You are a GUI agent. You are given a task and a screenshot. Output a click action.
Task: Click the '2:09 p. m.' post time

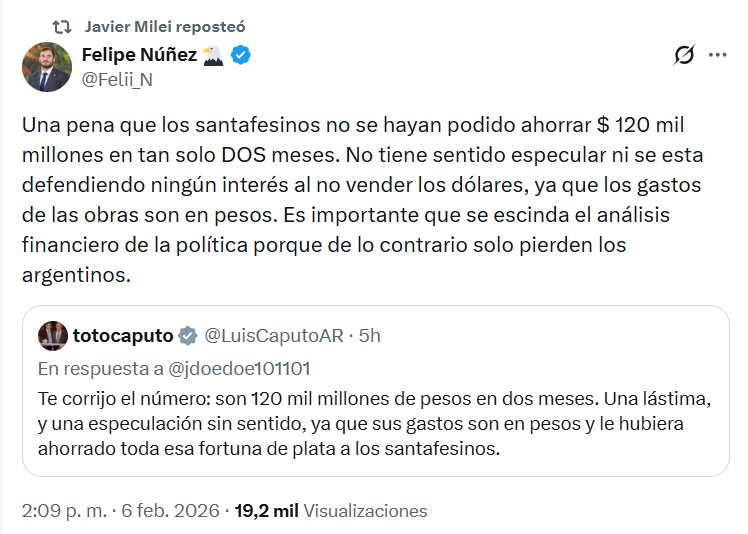[x=66, y=511]
